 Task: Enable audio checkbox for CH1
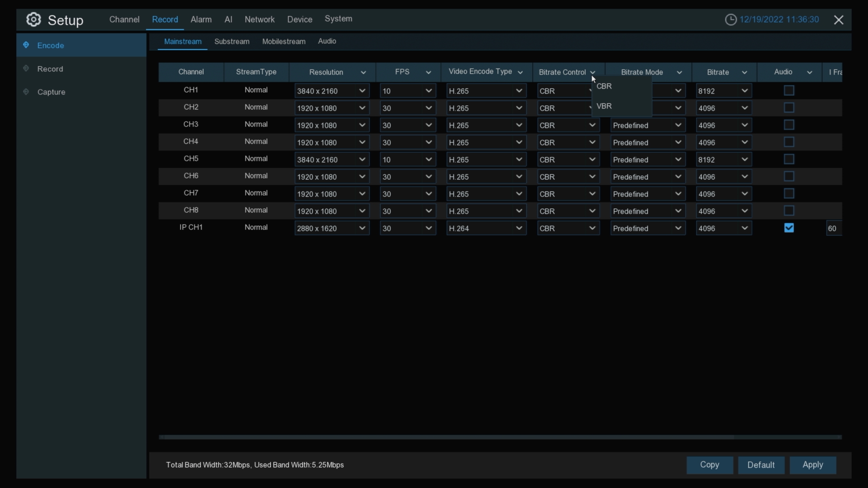(789, 91)
